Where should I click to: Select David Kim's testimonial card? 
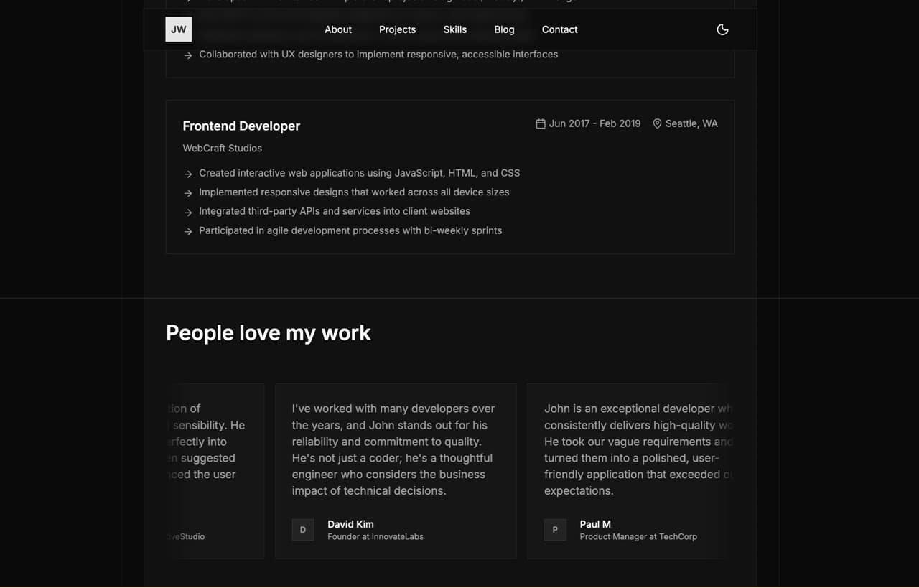395,471
